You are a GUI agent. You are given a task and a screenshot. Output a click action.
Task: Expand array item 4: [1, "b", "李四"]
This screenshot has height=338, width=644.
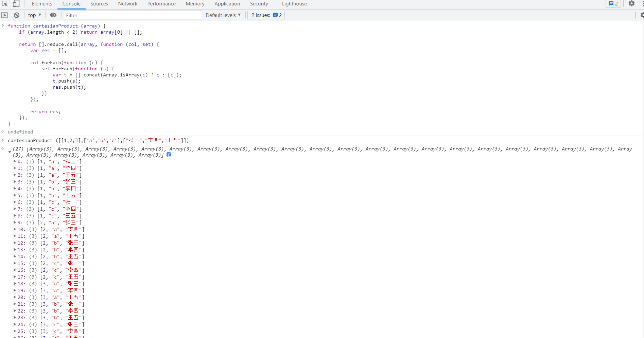(x=15, y=189)
